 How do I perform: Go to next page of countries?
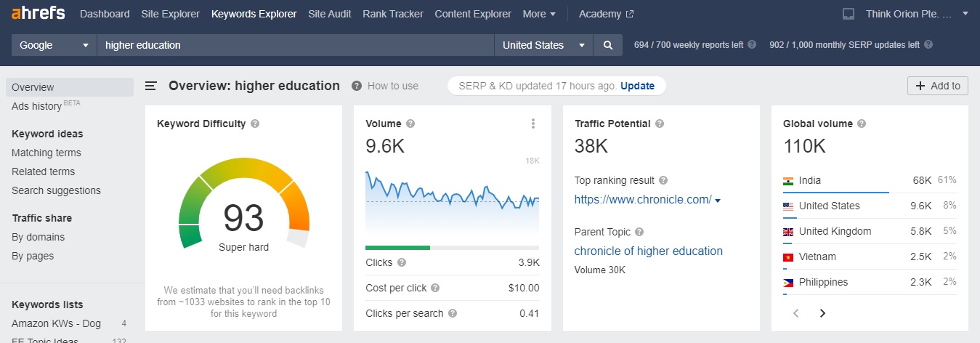point(822,313)
